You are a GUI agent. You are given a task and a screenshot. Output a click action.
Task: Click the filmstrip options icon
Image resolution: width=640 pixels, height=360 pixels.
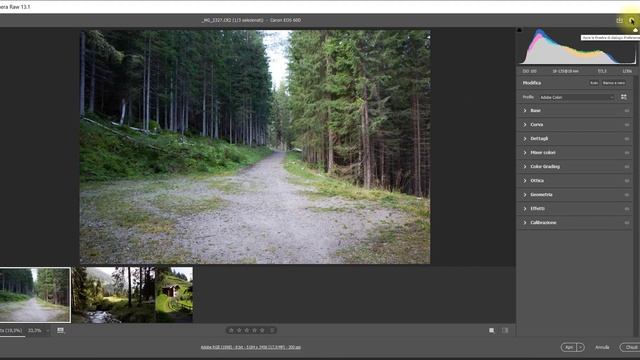coord(60,330)
